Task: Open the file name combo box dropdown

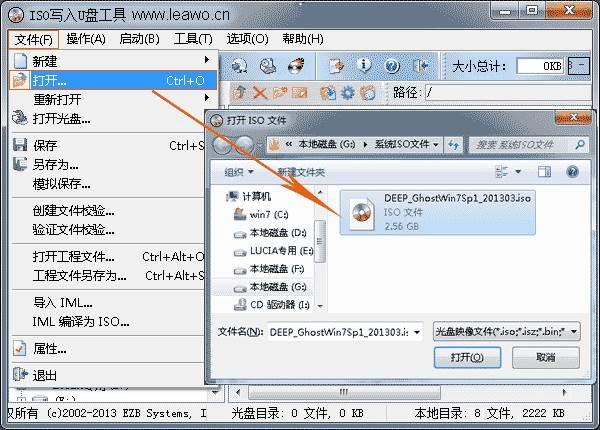Action: 417,332
